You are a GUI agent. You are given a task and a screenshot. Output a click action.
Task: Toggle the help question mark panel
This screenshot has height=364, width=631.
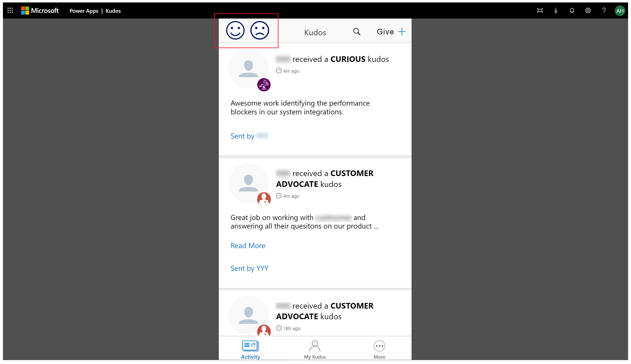click(604, 10)
